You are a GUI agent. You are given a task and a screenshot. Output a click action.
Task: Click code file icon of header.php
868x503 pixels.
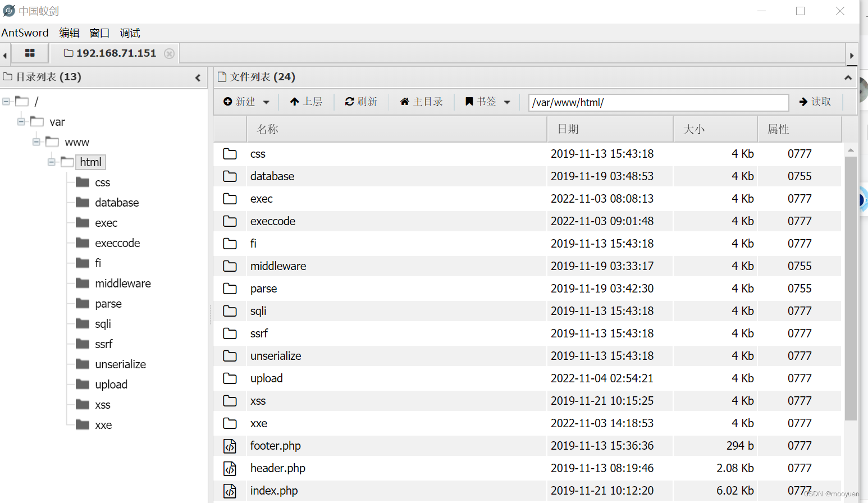click(x=230, y=468)
